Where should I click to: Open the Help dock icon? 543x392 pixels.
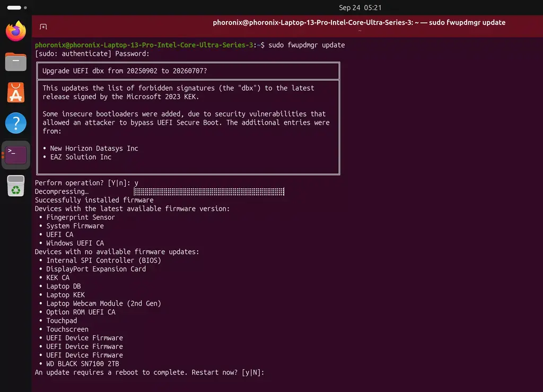15,123
